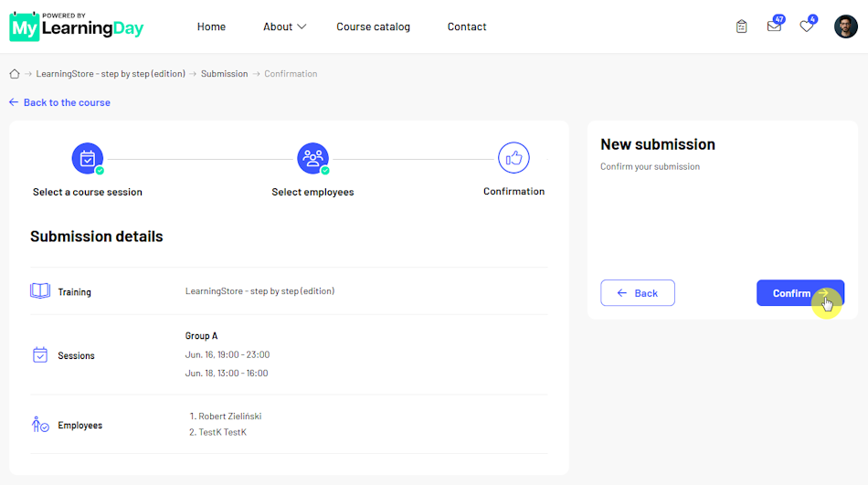This screenshot has width=868, height=485.
Task: Click the Confirm your submission text
Action: point(650,166)
